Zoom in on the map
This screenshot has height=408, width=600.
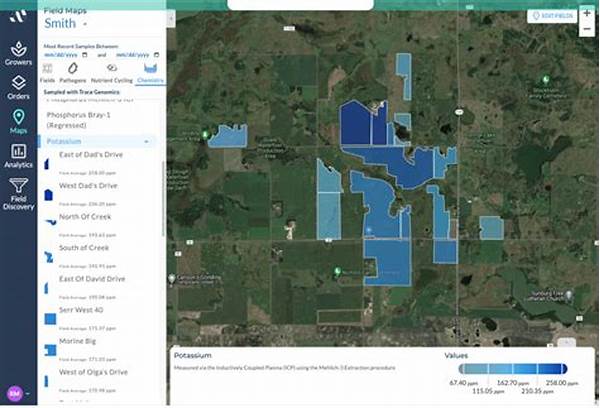[x=586, y=14]
